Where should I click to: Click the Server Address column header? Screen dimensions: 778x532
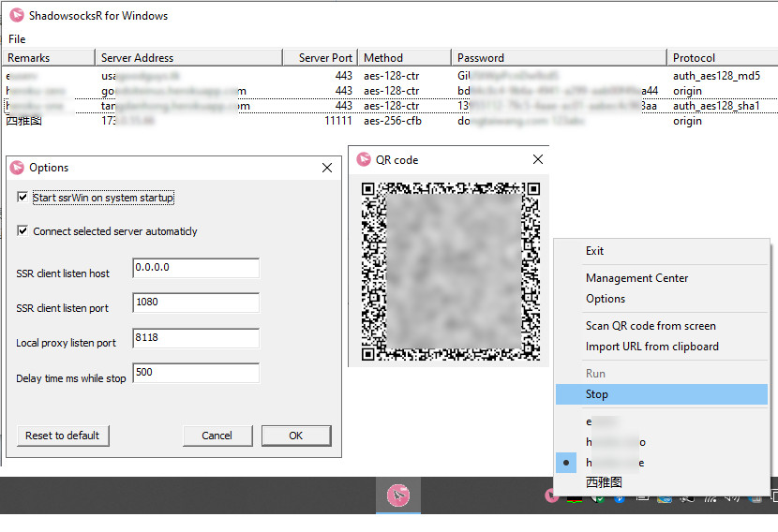(x=188, y=58)
